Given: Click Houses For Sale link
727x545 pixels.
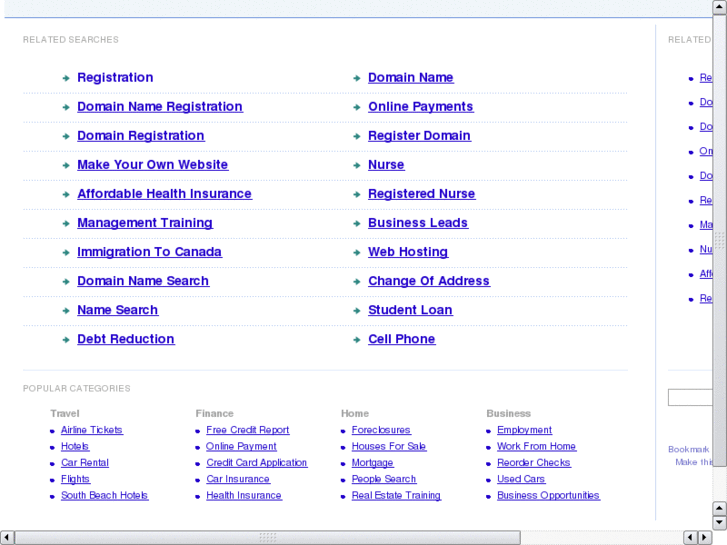Looking at the screenshot, I should [389, 446].
